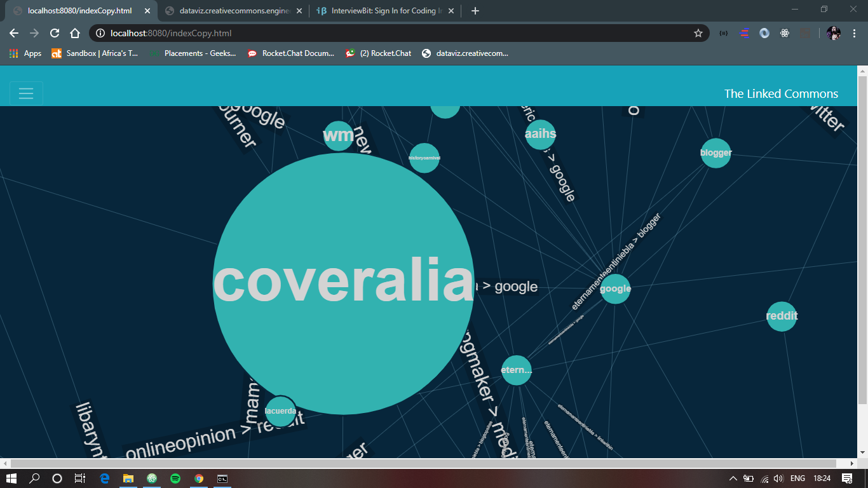Viewport: 868px width, 488px height.
Task: Open the 18:24 clock calendar
Action: tap(822, 478)
